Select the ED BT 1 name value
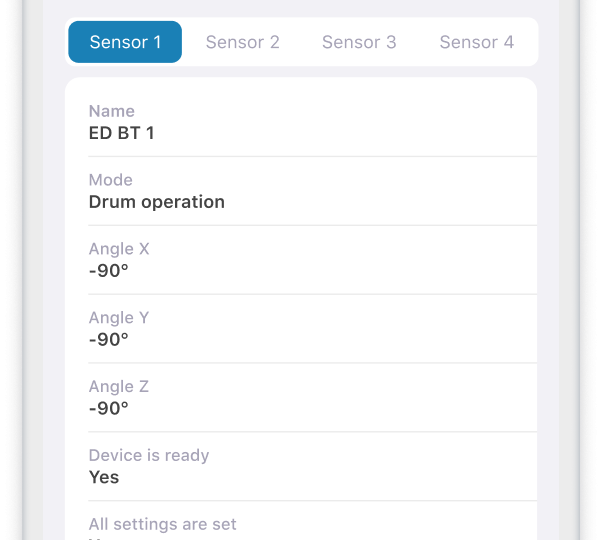This screenshot has width=603, height=540. pyautogui.click(x=121, y=133)
